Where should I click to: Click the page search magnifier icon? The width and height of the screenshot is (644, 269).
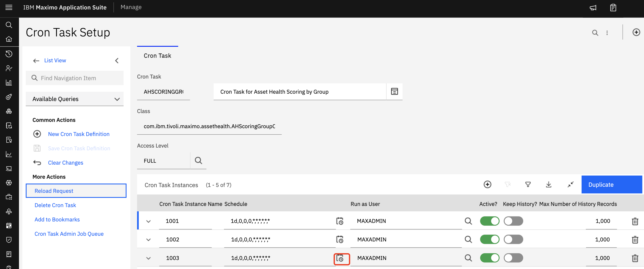595,33
